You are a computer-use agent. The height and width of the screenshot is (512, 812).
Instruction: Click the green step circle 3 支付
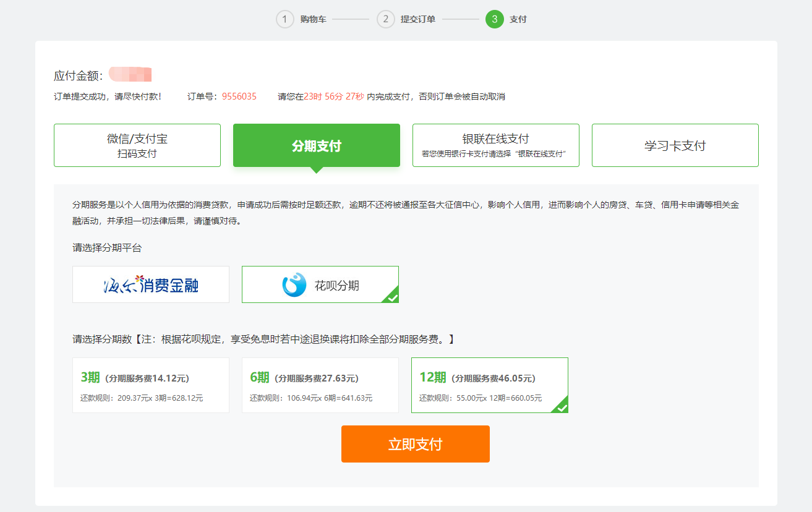point(494,19)
